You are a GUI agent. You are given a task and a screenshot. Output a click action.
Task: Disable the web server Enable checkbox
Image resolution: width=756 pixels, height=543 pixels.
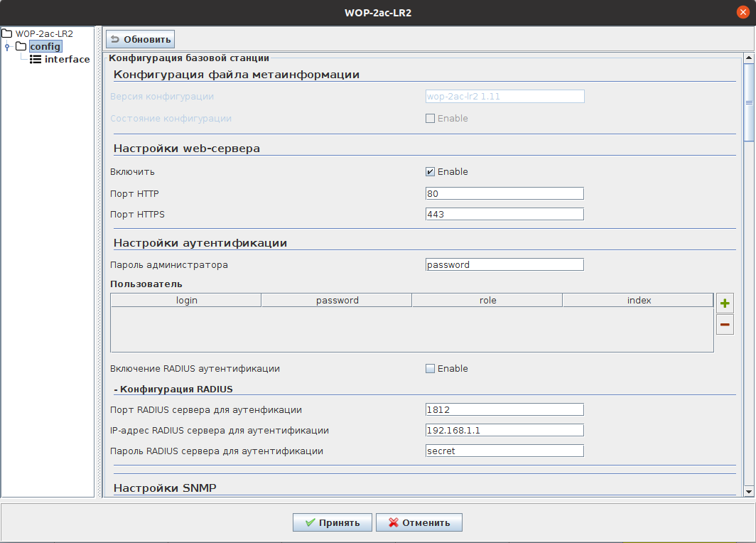pyautogui.click(x=430, y=172)
